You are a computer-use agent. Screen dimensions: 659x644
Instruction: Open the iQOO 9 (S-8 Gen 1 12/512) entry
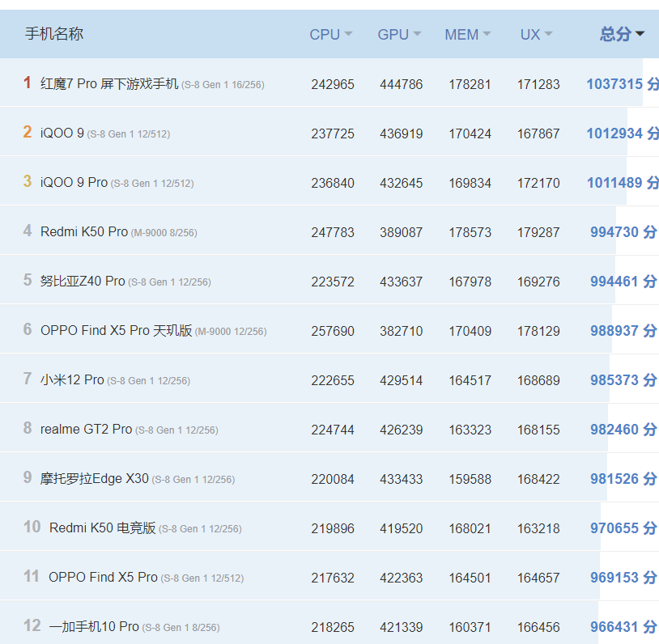[105, 133]
